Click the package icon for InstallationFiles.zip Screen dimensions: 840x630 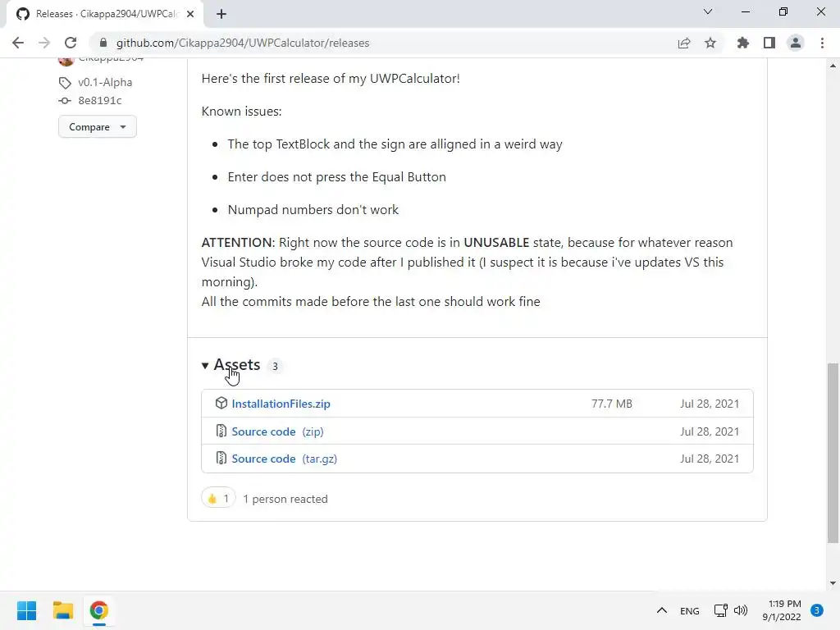(221, 403)
